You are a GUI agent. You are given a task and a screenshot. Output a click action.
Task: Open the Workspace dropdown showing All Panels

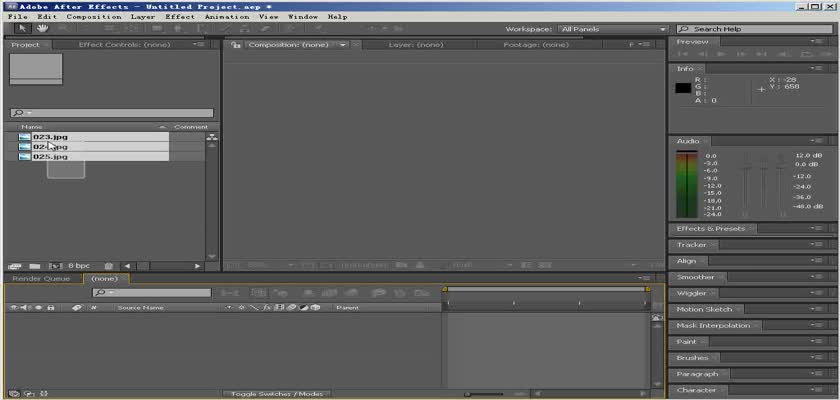click(613, 29)
